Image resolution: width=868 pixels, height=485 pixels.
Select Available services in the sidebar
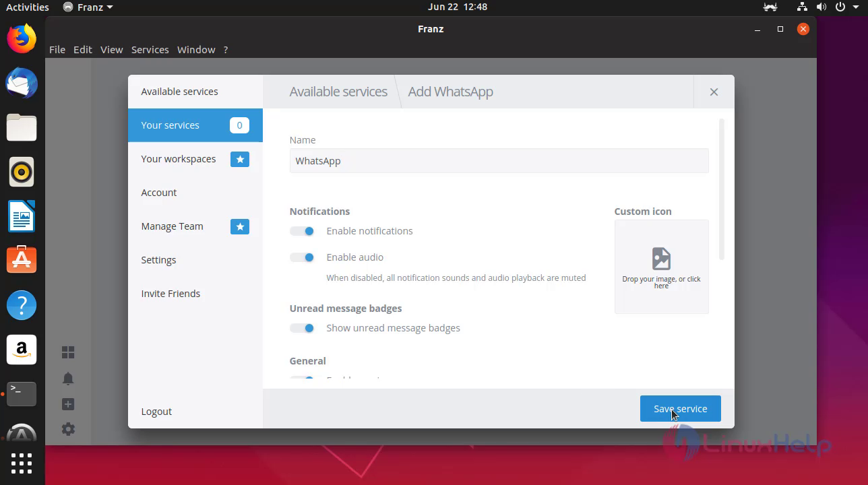tap(195, 92)
